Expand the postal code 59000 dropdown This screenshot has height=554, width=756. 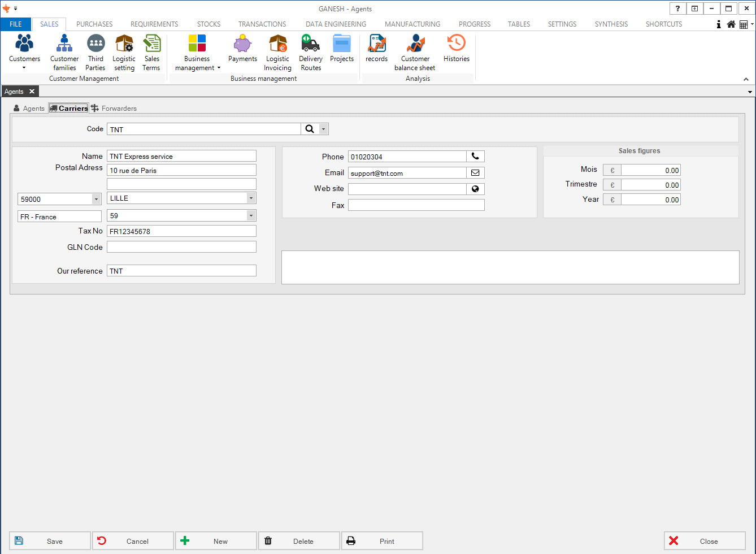(95, 199)
